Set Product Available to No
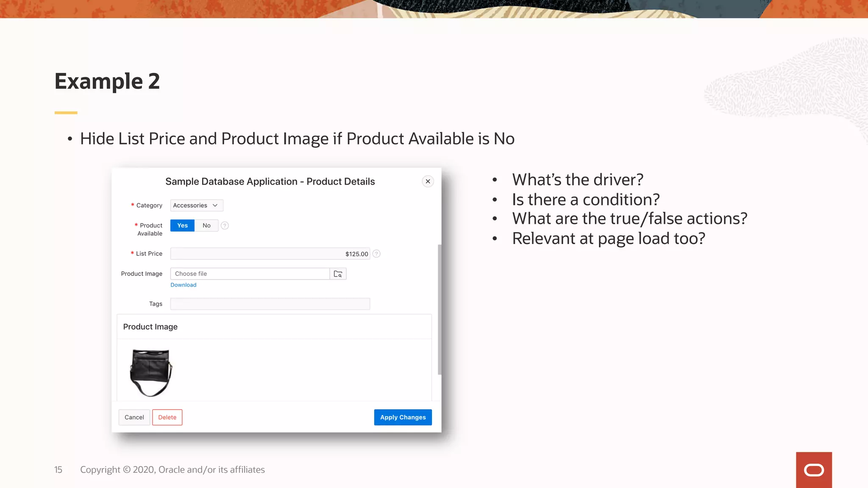Image resolution: width=868 pixels, height=488 pixels. coord(206,225)
